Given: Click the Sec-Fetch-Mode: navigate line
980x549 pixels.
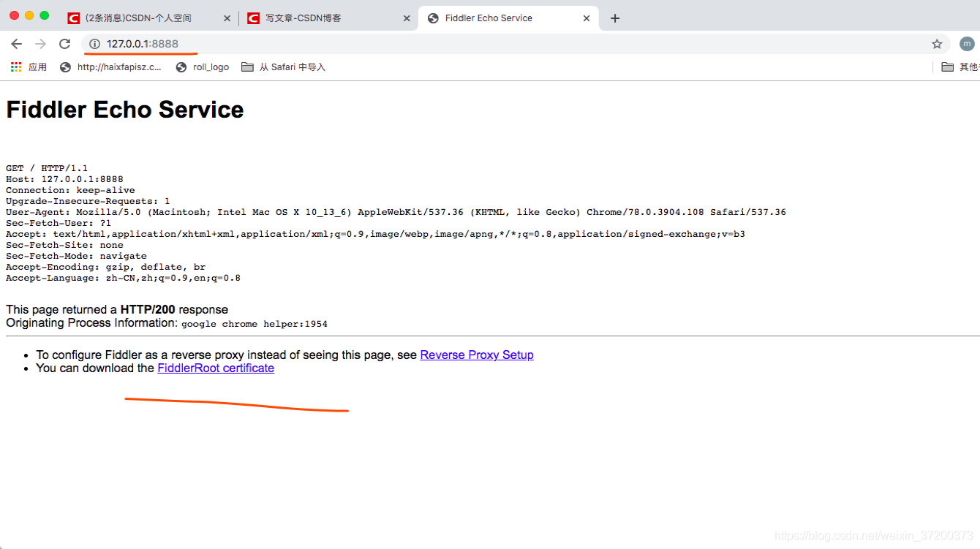Looking at the screenshot, I should coord(76,256).
